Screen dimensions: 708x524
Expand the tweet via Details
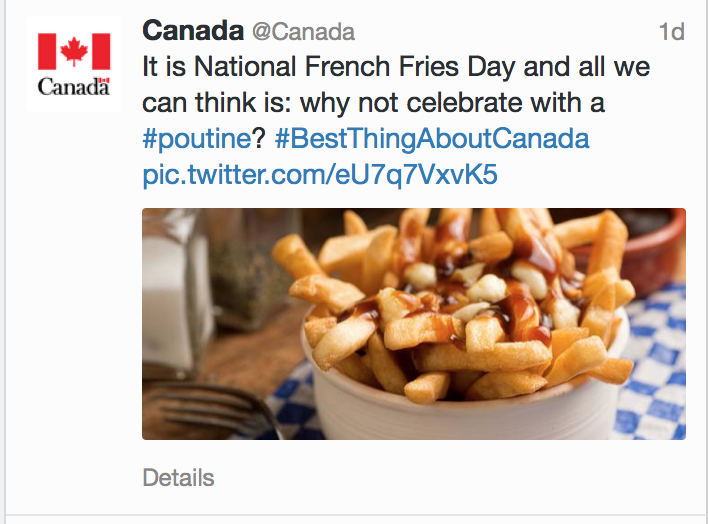pyautogui.click(x=178, y=477)
